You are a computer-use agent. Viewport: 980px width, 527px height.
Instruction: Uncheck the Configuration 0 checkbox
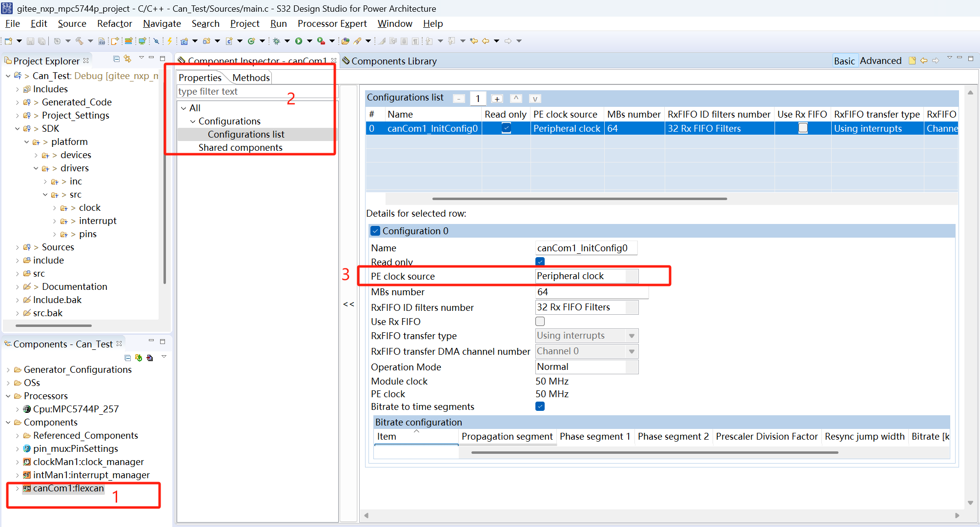tap(375, 231)
